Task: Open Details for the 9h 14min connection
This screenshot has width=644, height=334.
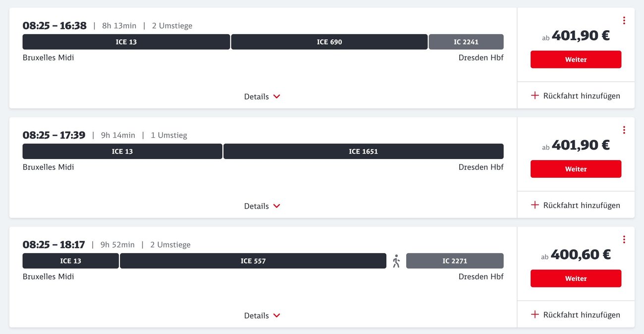Action: click(x=262, y=206)
